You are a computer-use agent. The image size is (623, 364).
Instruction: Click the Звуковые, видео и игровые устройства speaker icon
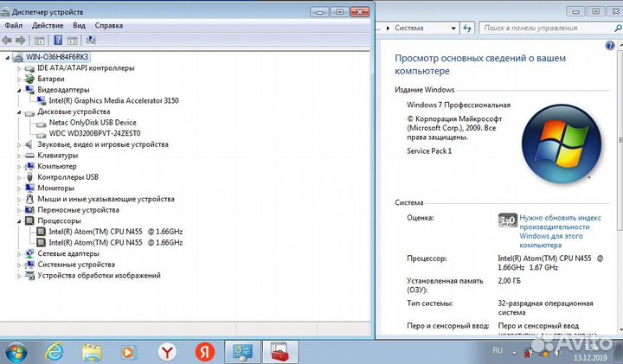pos(29,144)
